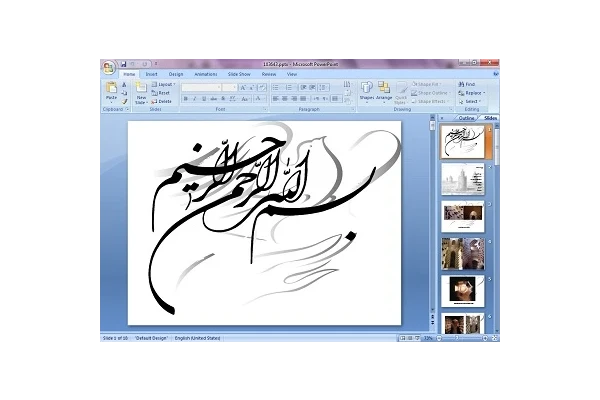Click the Decrease List Level icon
This screenshot has width=600, height=400.
tap(303, 88)
